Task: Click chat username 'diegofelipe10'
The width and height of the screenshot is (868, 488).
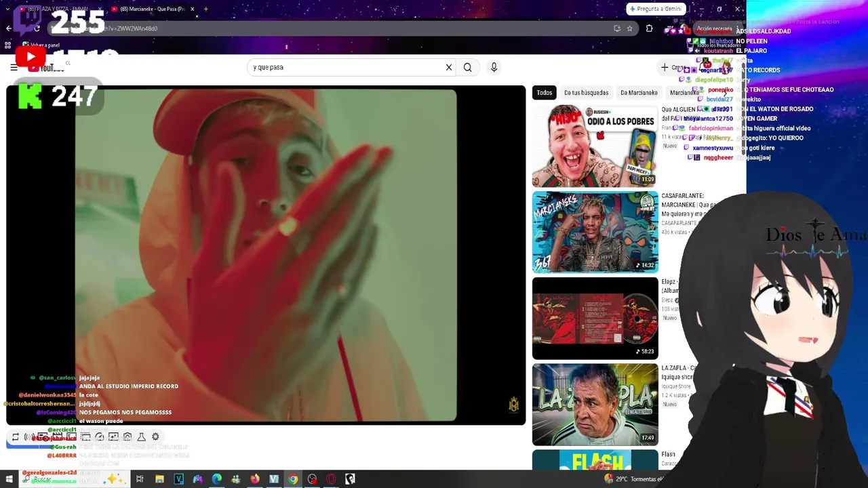Action: click(x=713, y=80)
